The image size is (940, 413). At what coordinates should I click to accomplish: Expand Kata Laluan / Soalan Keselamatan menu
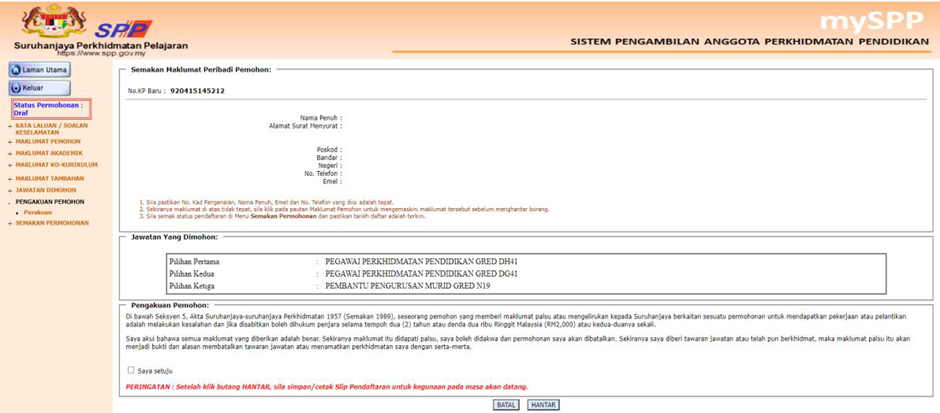[50, 128]
